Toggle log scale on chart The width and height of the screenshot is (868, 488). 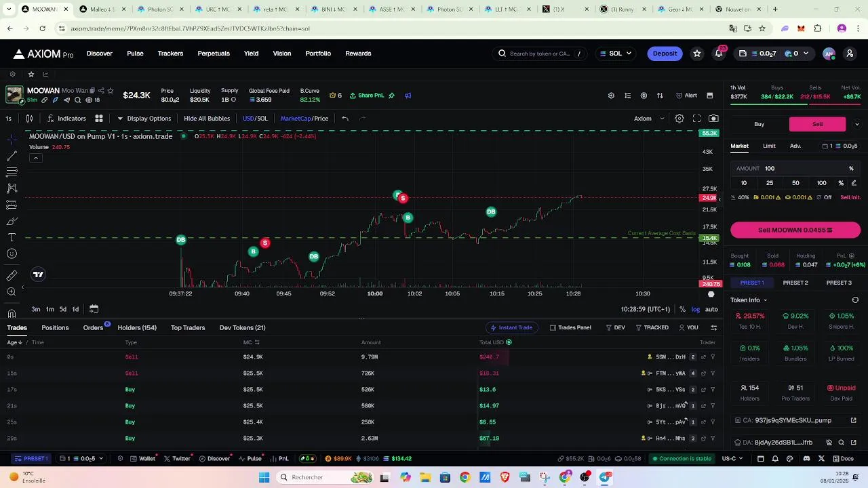pos(696,309)
